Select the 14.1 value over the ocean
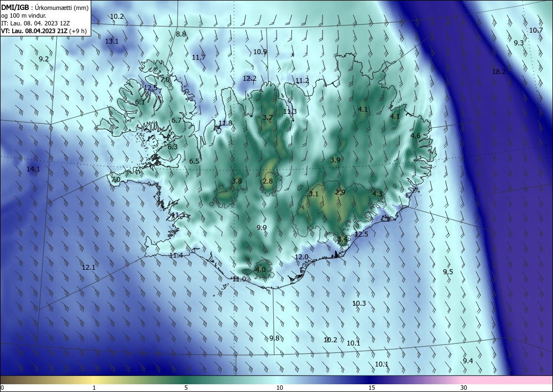The image size is (553, 392). coord(33,169)
